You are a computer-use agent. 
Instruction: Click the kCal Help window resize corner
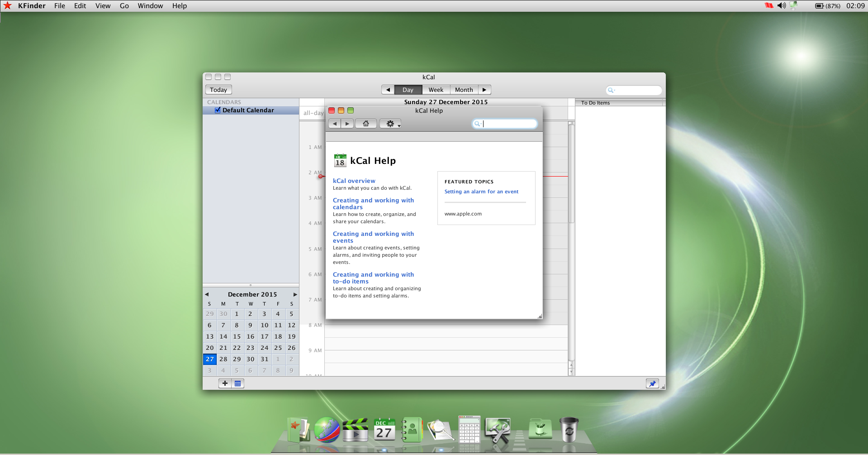539,316
